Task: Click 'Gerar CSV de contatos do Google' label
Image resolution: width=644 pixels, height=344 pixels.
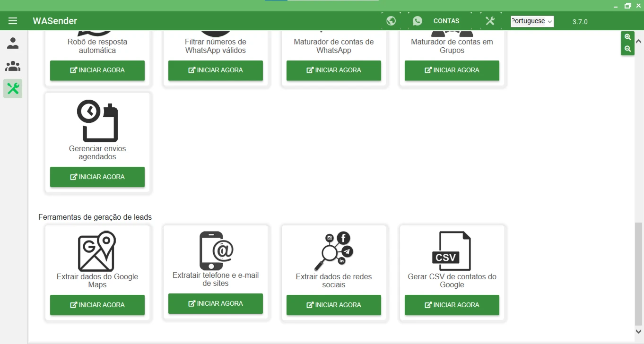Action: pyautogui.click(x=452, y=281)
